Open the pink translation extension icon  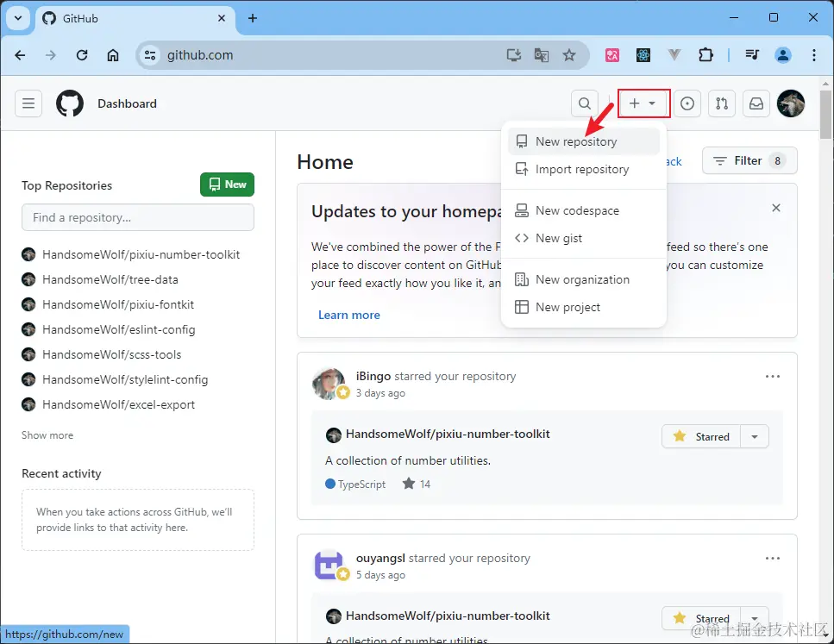(x=612, y=55)
